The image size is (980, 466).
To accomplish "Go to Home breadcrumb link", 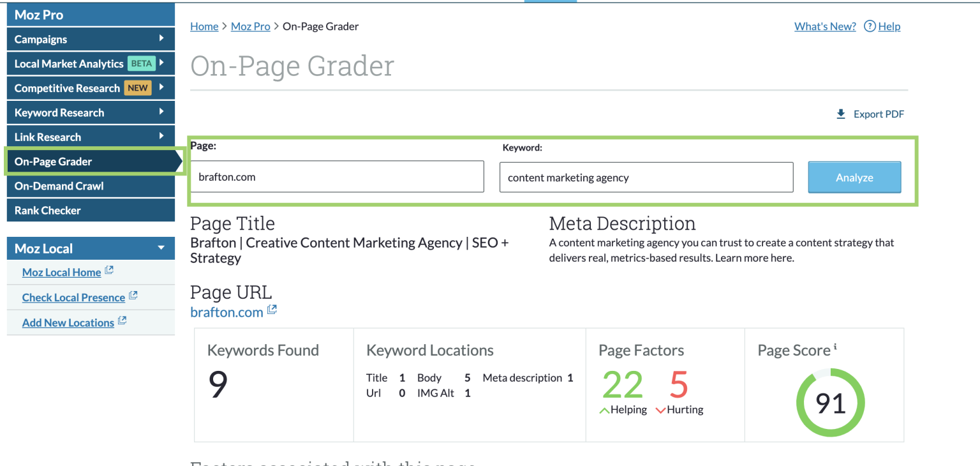I will [204, 26].
